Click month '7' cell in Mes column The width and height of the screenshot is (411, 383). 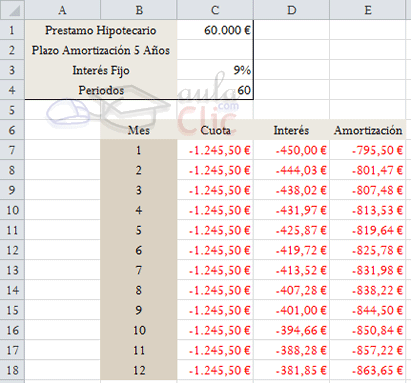click(x=139, y=270)
